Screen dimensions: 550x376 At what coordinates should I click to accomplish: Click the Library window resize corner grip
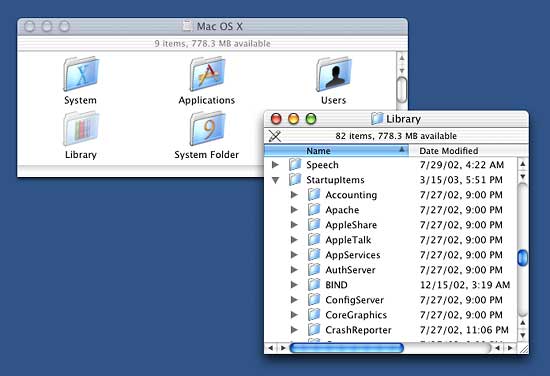(x=523, y=348)
